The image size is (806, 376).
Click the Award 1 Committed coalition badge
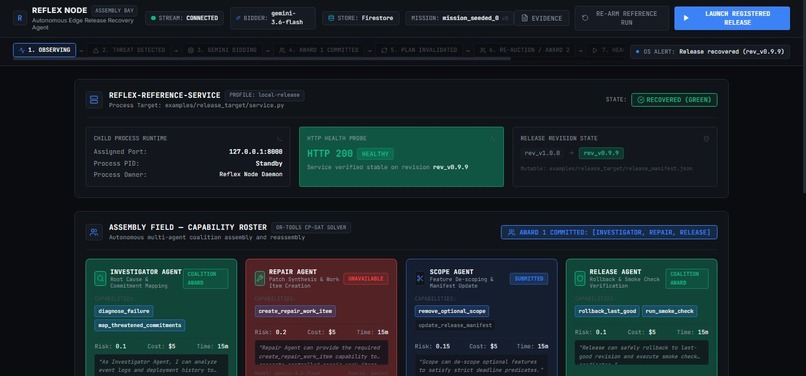pos(609,232)
